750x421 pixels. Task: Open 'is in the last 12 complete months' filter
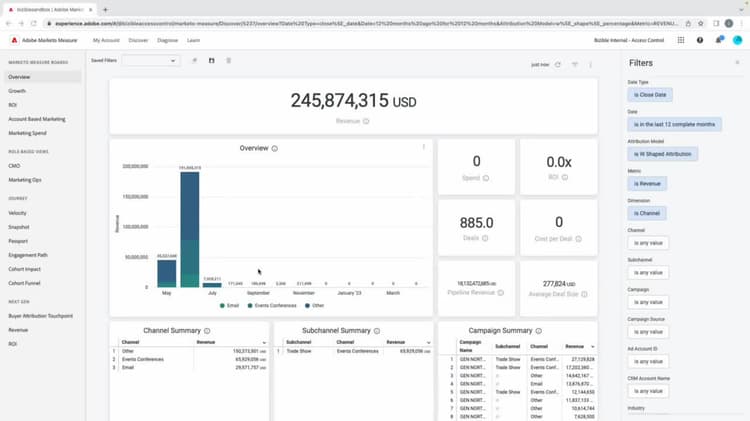point(674,124)
